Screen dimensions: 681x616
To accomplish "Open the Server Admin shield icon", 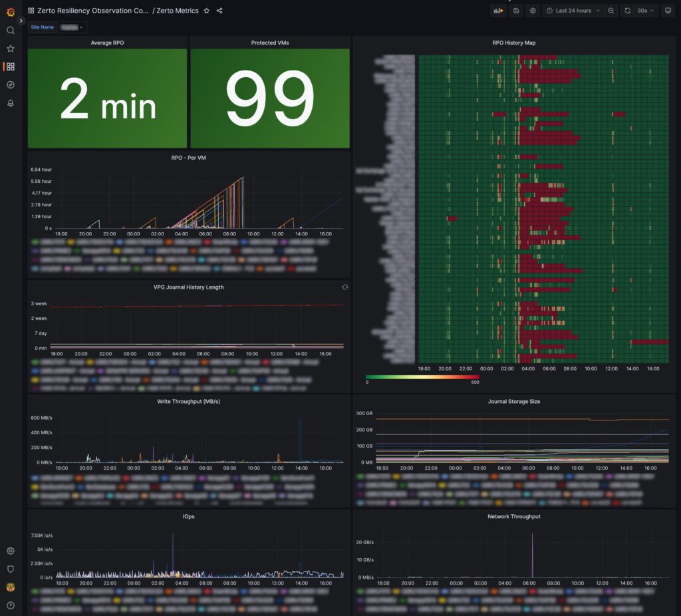I will (x=11, y=569).
